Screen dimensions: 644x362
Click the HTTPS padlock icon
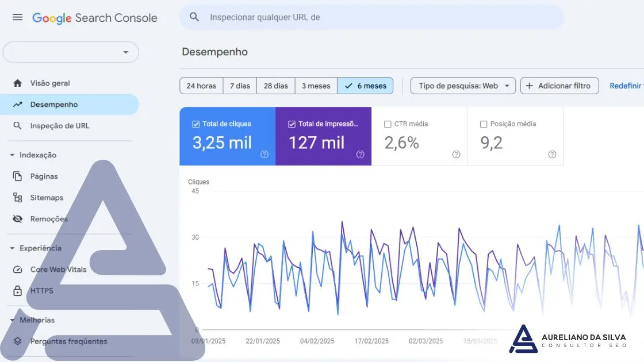click(17, 291)
